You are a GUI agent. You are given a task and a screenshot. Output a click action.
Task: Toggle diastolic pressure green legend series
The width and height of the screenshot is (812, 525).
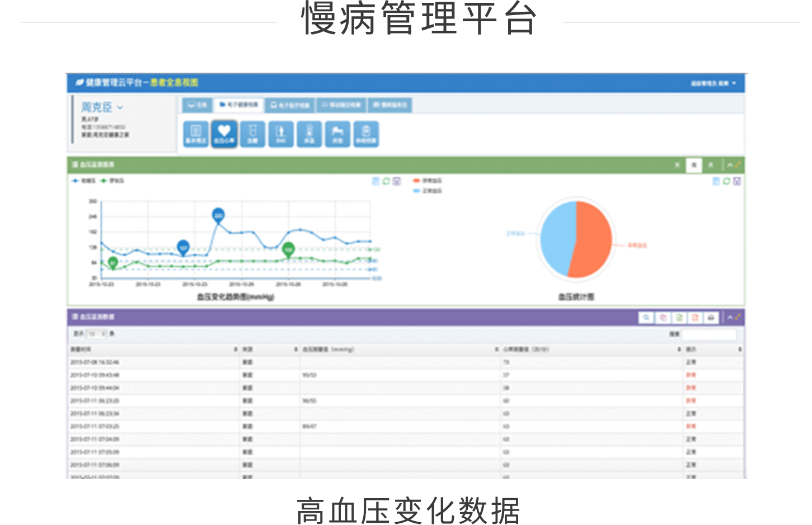[112, 181]
